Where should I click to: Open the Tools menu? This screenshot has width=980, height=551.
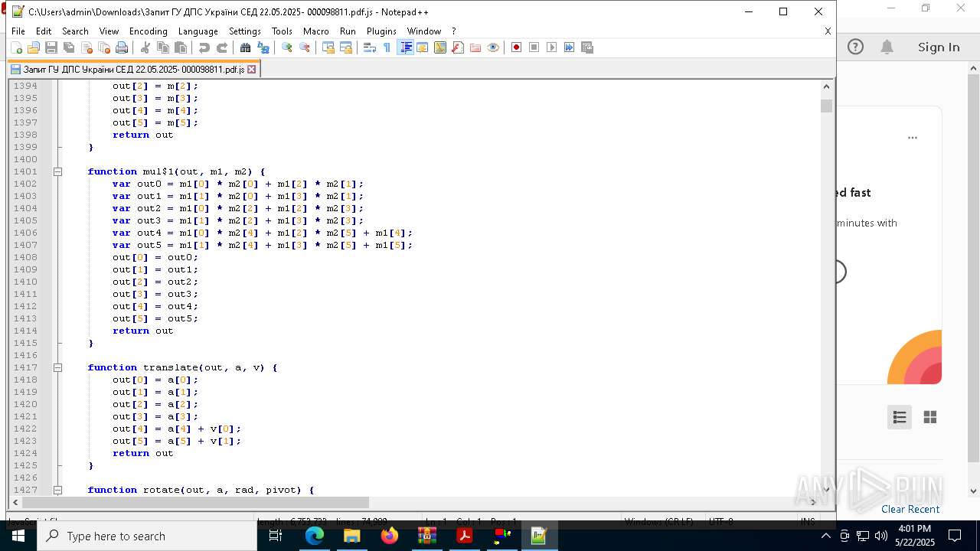coord(282,31)
